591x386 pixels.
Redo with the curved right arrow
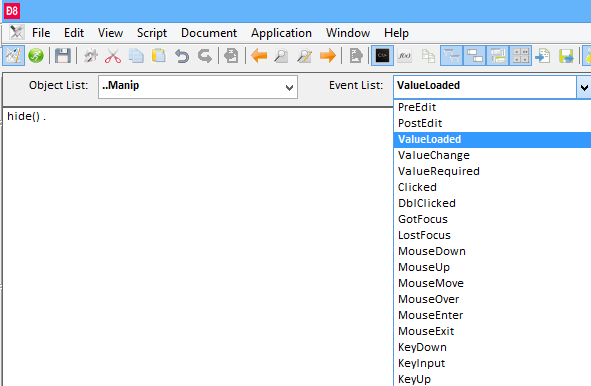point(205,56)
